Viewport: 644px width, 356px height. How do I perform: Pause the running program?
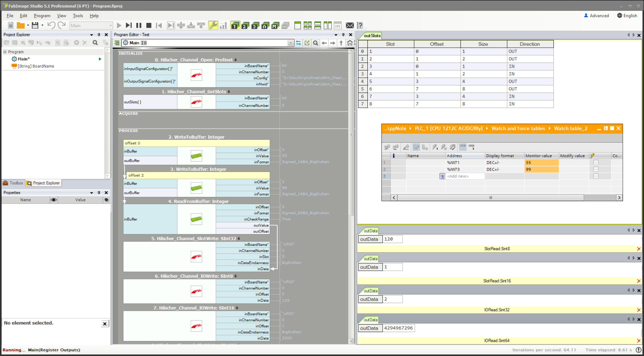[139, 25]
